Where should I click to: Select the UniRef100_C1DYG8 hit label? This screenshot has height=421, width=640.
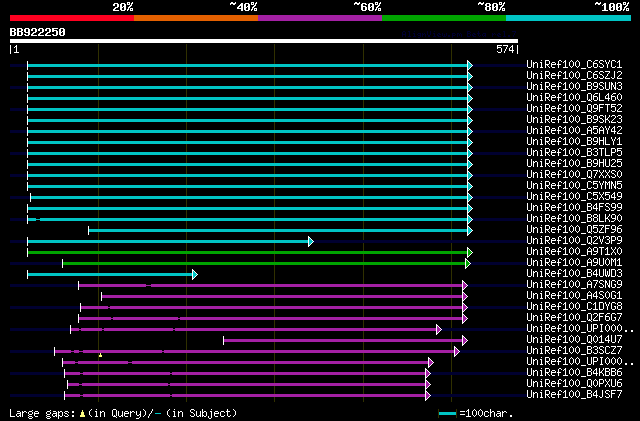pos(574,307)
